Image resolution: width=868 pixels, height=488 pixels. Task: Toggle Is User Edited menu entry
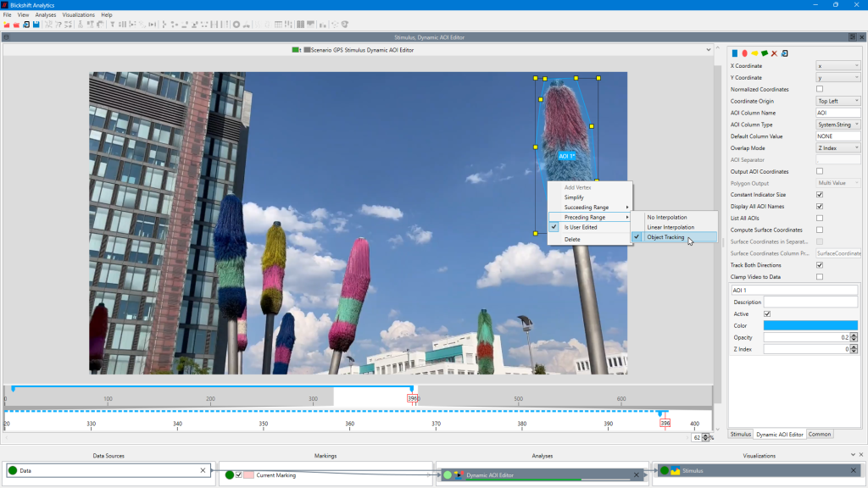590,227
